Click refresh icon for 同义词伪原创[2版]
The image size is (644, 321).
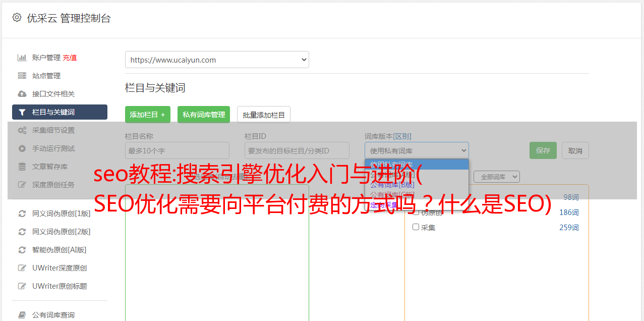[22, 232]
